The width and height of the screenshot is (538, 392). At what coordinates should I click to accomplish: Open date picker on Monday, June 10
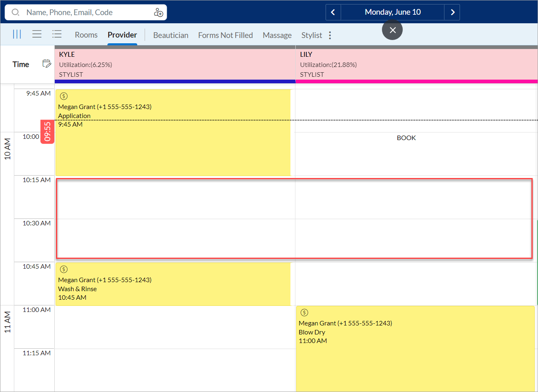pos(393,12)
